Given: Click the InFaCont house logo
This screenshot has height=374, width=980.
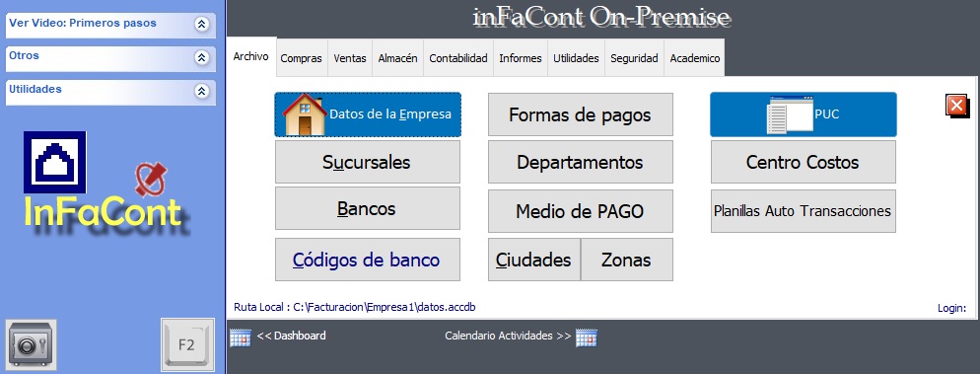Looking at the screenshot, I should point(54,162).
